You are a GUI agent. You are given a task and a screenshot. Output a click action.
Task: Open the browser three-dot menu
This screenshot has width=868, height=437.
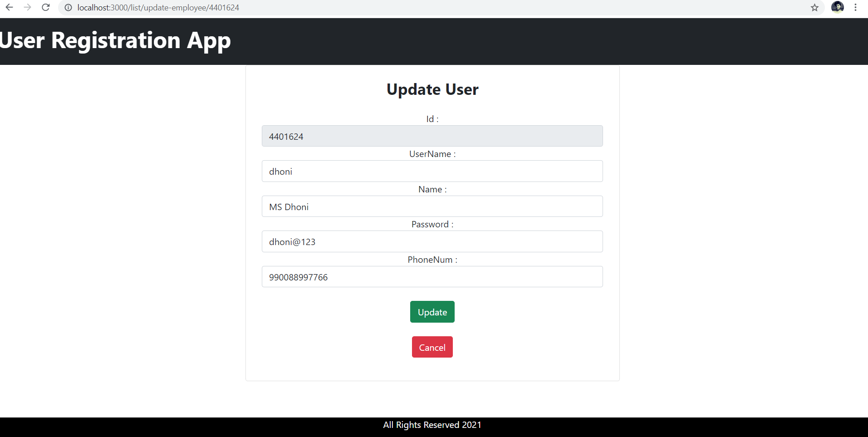855,7
